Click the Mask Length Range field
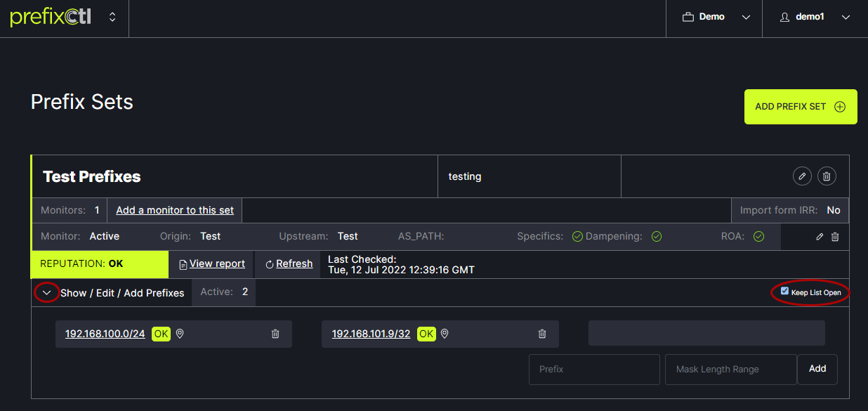The image size is (868, 411). (730, 369)
